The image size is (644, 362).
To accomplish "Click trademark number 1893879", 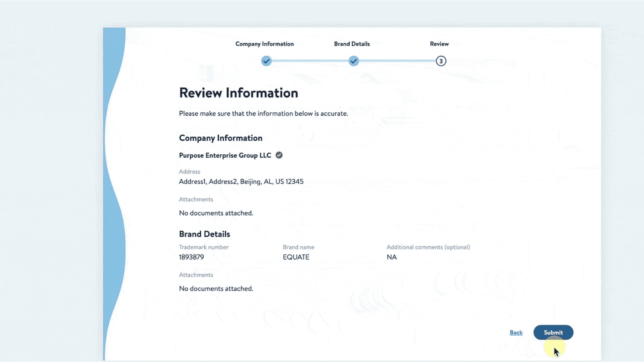I will click(x=191, y=257).
